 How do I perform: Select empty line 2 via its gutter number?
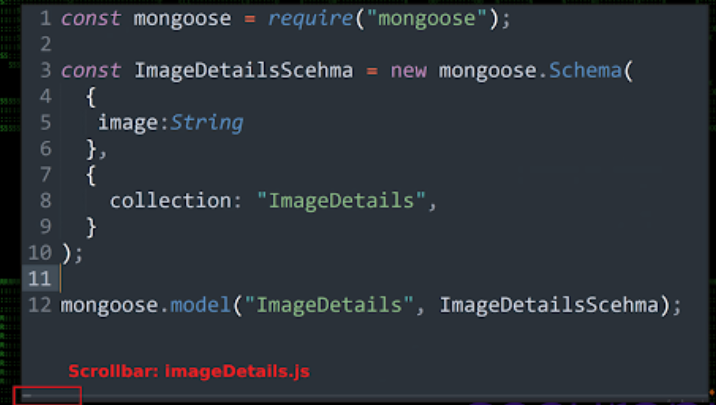point(45,45)
